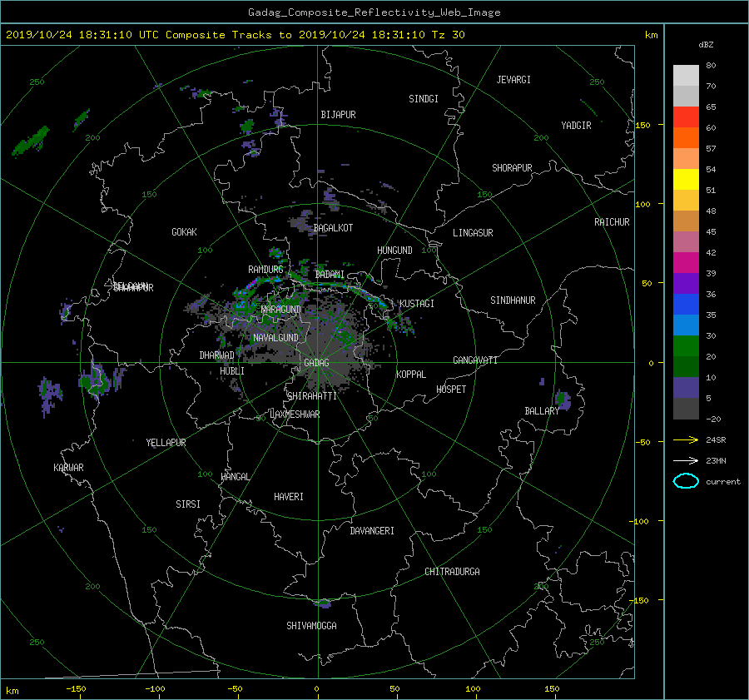The height and width of the screenshot is (700, 749).
Task: Click the small echo above SHIVAMOGGA
Action: [x=323, y=603]
